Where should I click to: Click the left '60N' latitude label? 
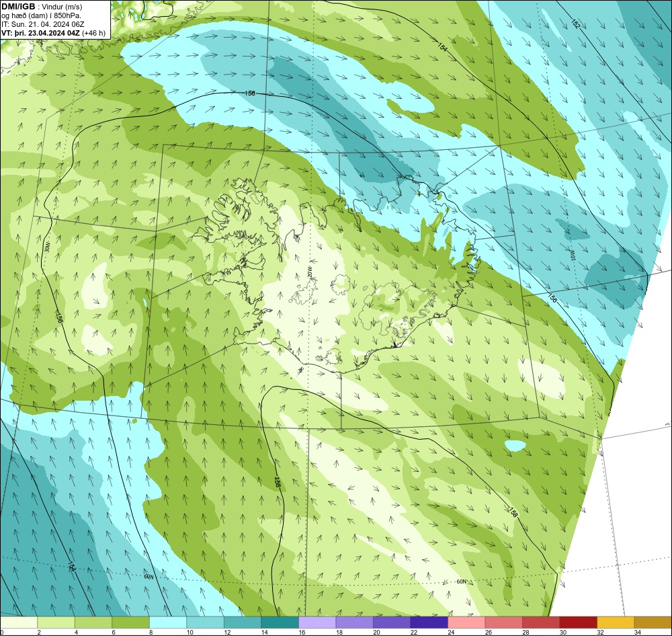(x=149, y=577)
